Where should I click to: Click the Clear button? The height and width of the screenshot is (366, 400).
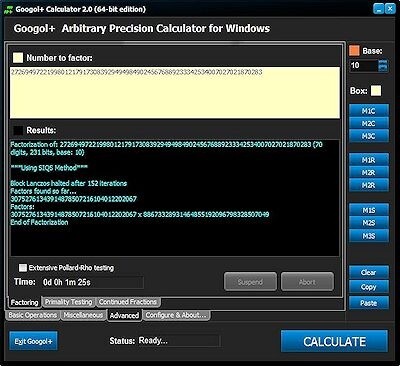pos(369,272)
